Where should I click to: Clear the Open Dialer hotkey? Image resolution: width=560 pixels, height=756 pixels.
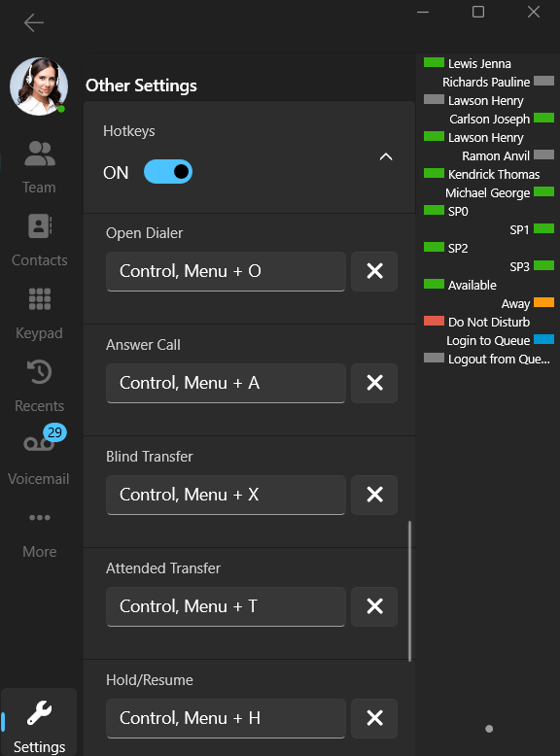374,271
